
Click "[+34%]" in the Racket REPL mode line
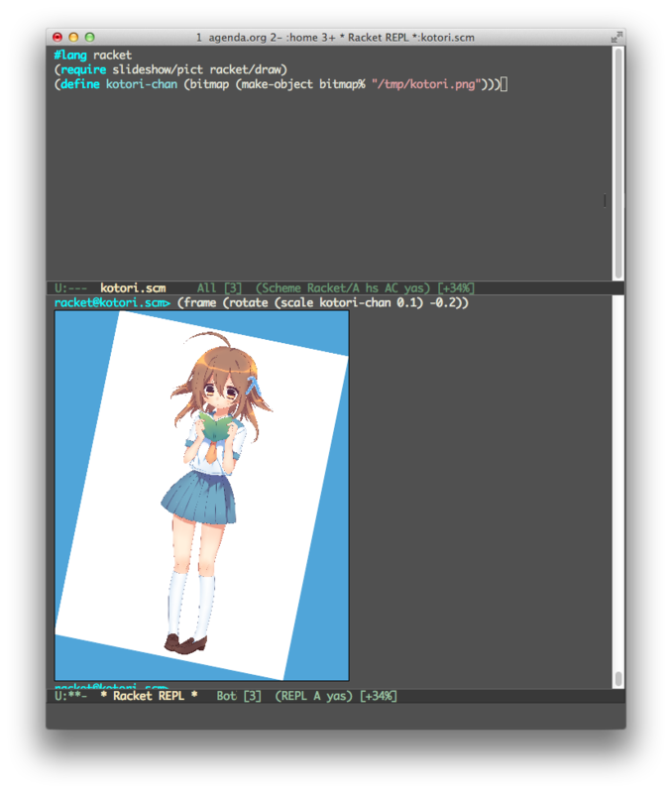pyautogui.click(x=379, y=696)
